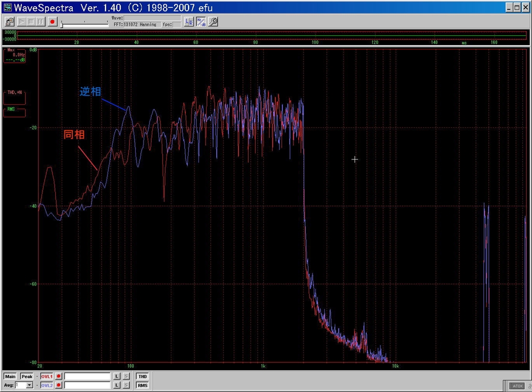Screen dimensions: 532x392
Task: Click the L load button for OVL2
Action: click(x=117, y=385)
